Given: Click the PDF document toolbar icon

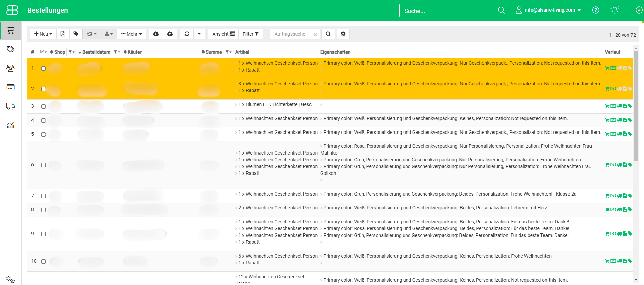Looking at the screenshot, I should [x=63, y=34].
